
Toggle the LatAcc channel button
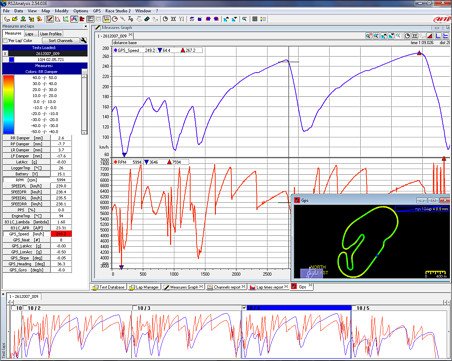click(26, 162)
